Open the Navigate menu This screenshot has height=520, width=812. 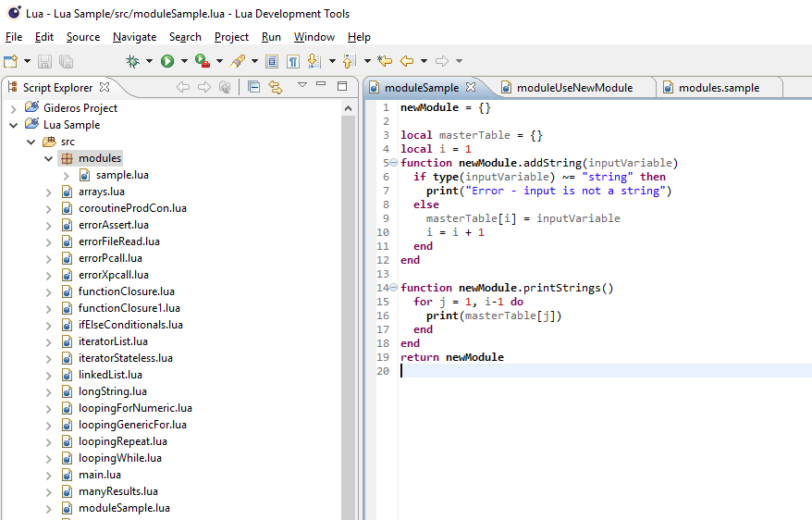coord(135,37)
